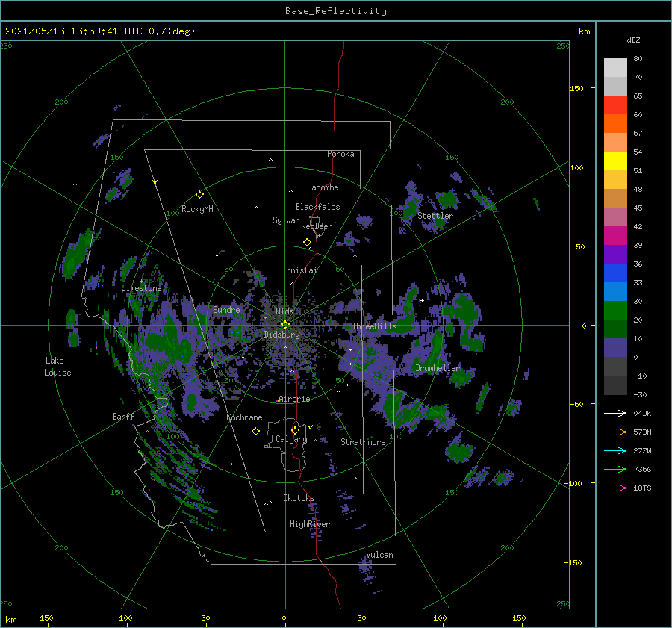Click the 0.7(deg) elevation angle text
The width and height of the screenshot is (672, 628).
pyautogui.click(x=172, y=31)
